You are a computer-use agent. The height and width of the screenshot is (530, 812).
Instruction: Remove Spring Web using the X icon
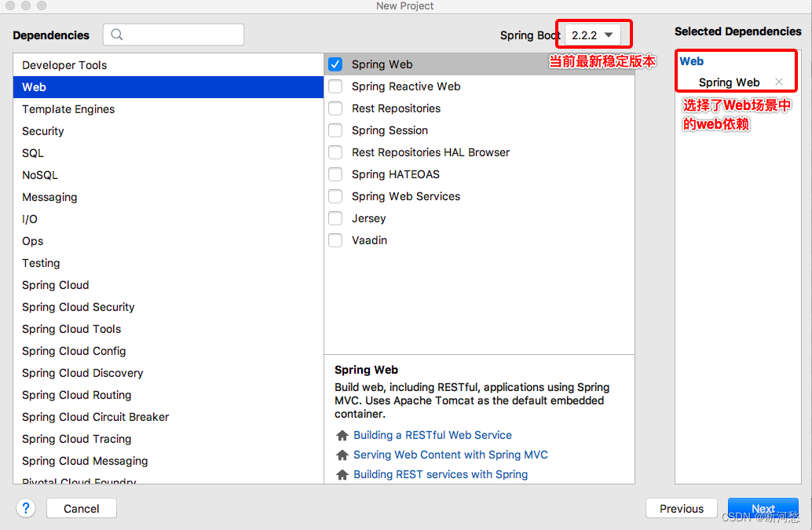778,82
